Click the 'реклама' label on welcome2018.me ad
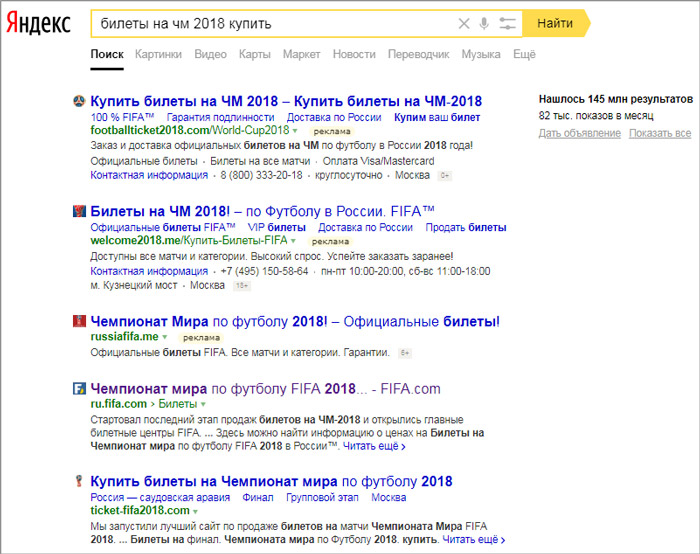This screenshot has height=554, width=700. (330, 242)
